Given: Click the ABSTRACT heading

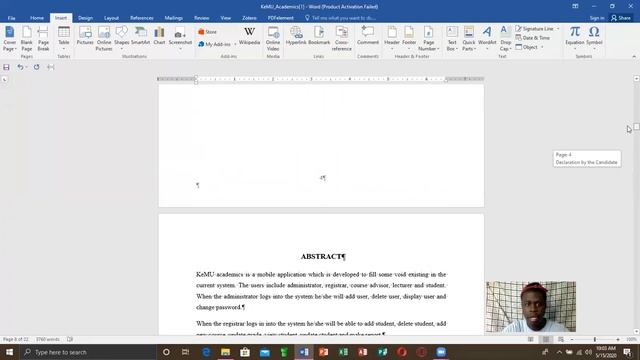Looking at the screenshot, I should click(323, 256).
